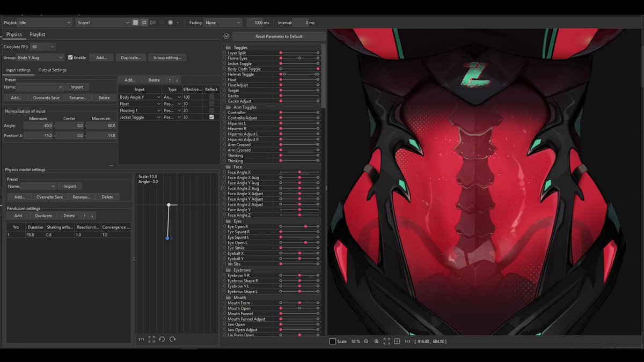Click the Reset Parameter to Default button

[x=279, y=36]
